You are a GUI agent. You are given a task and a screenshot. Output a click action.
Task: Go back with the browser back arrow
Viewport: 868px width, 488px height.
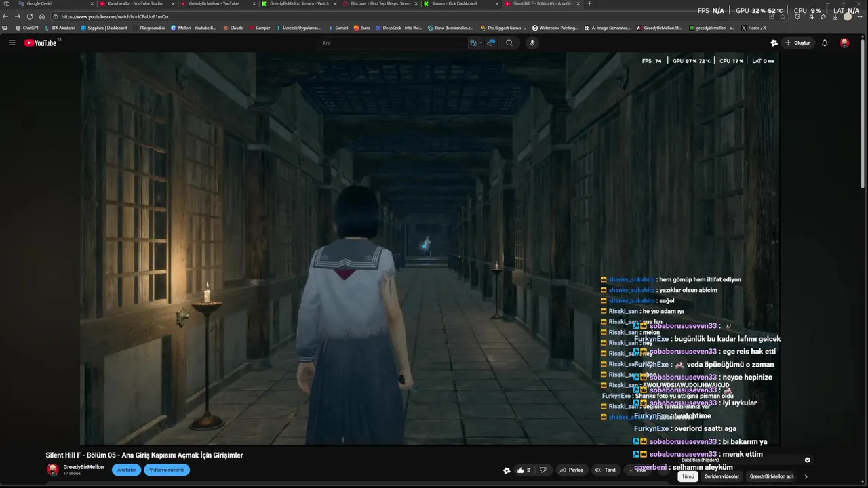pos(7,16)
